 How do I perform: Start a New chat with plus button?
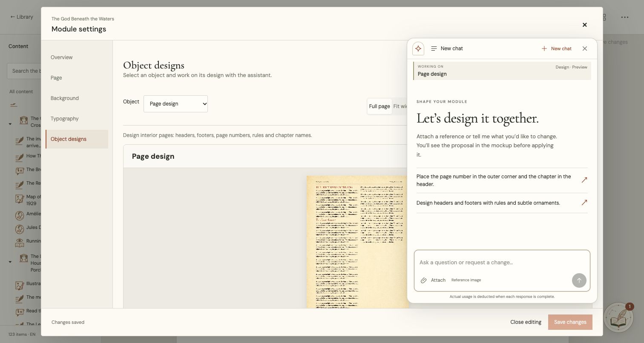[x=556, y=49]
